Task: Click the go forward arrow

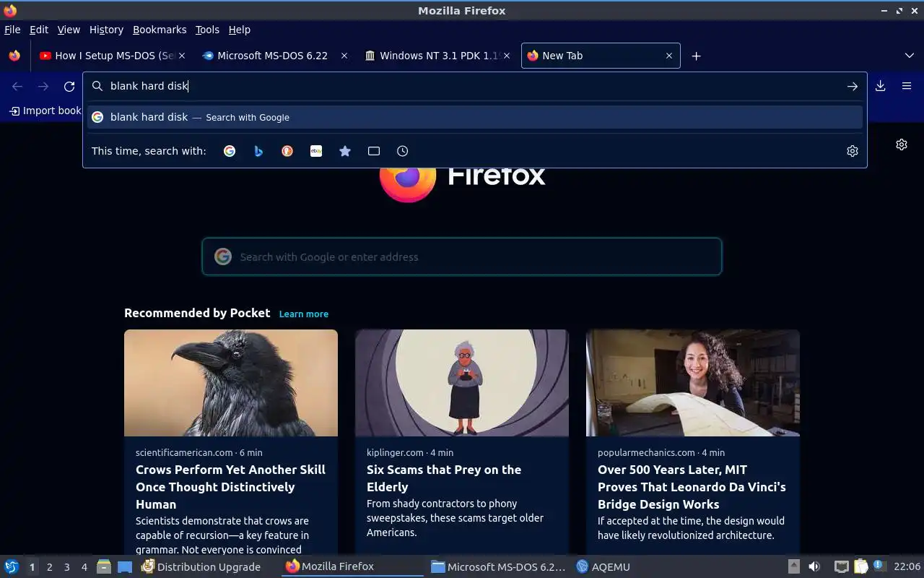Action: click(43, 86)
